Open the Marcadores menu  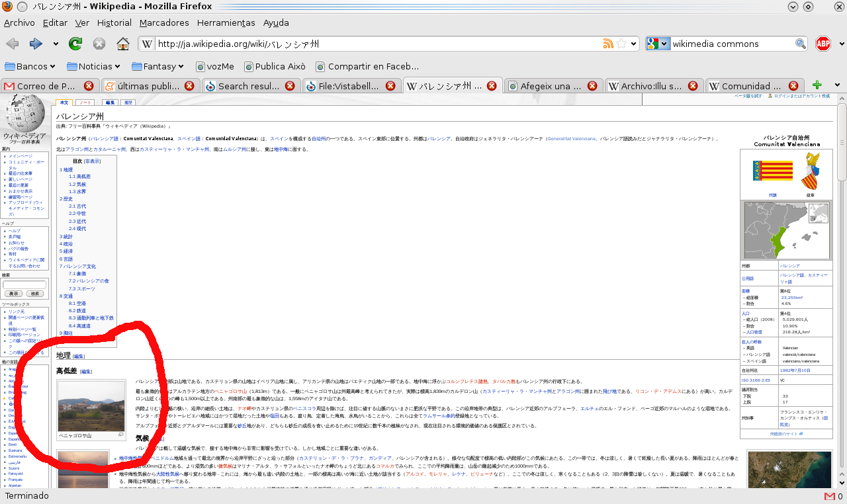point(164,22)
